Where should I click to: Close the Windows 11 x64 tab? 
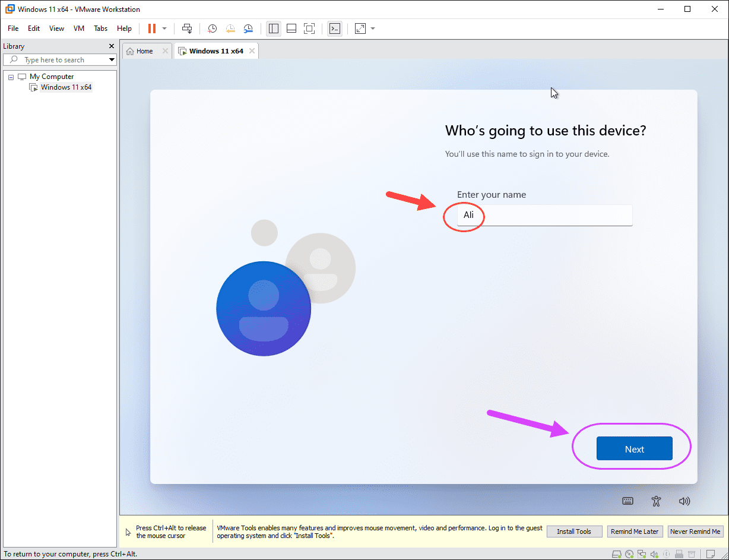[x=252, y=51]
